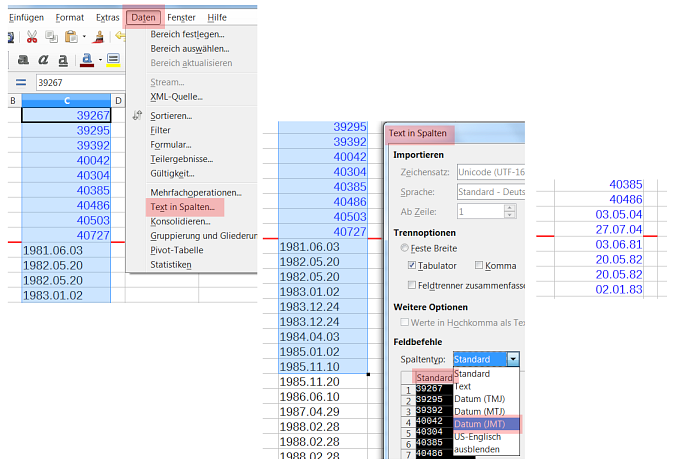This screenshot has height=468, width=675.
Task: Toggle Italic formatting icon
Action: [x=43, y=59]
